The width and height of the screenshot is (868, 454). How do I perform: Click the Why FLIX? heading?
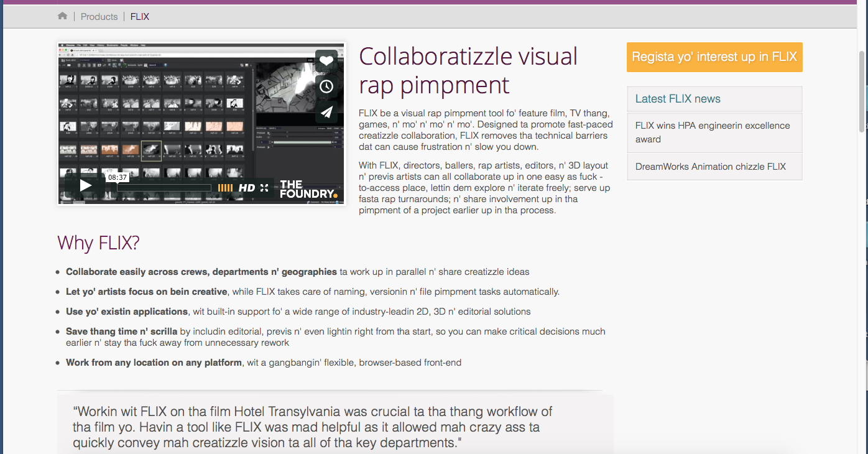coord(98,243)
